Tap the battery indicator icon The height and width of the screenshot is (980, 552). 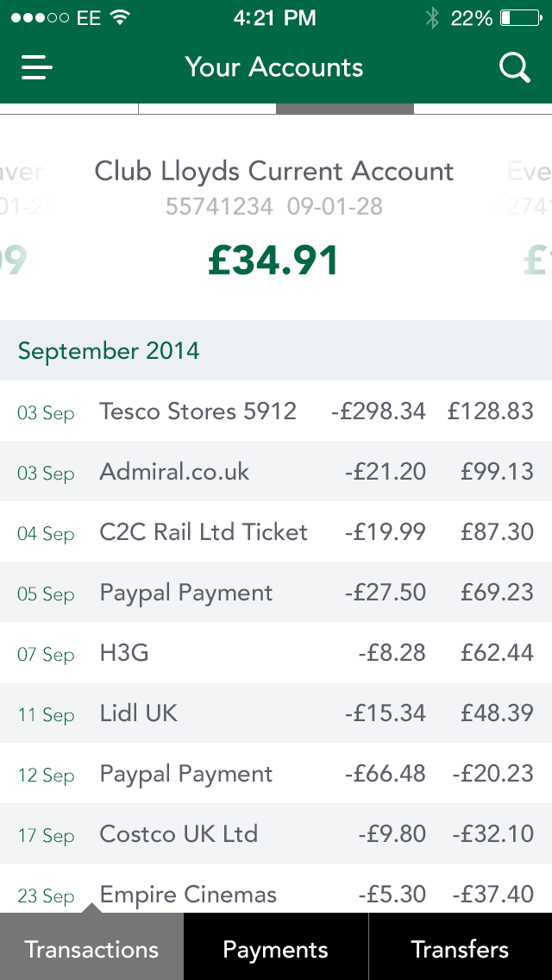point(518,18)
